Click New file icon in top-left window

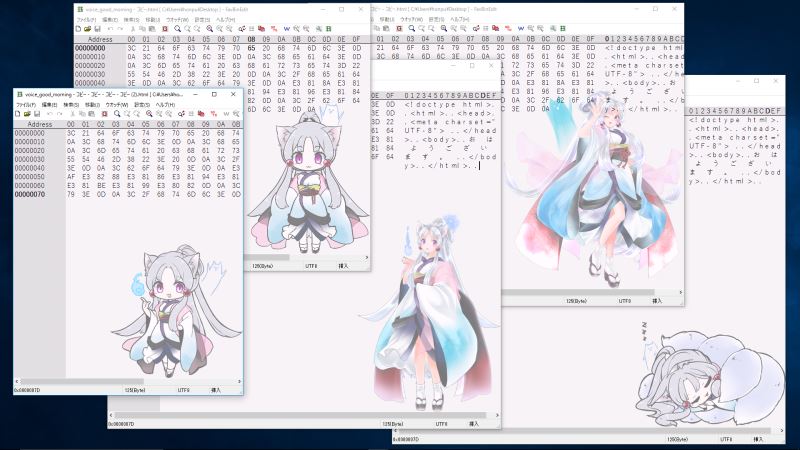click(78, 29)
